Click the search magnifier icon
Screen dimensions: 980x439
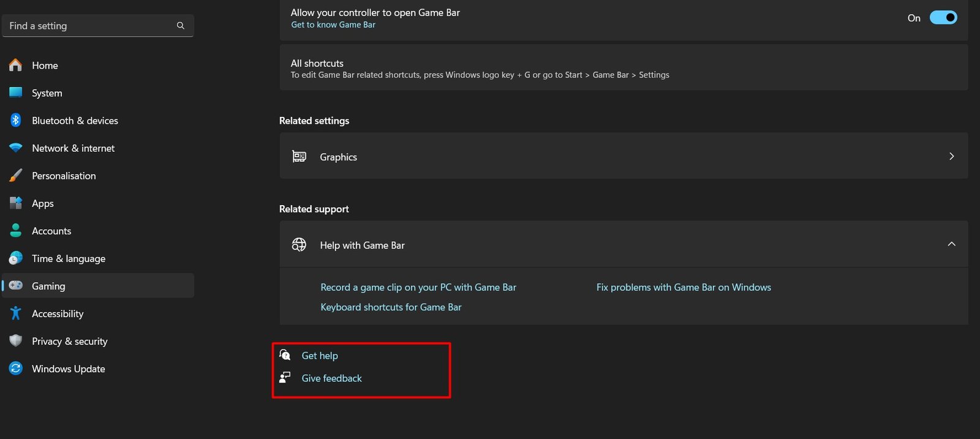click(181, 26)
